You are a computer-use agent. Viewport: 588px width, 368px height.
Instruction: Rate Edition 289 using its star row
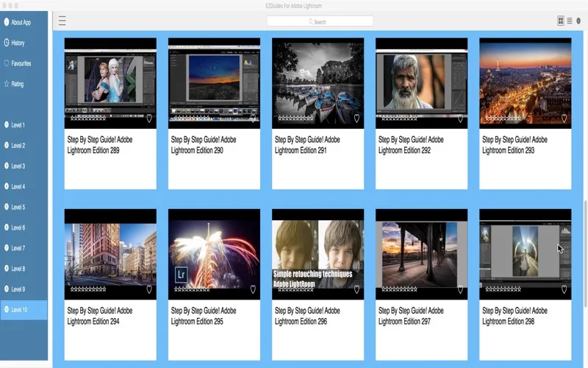coord(88,118)
